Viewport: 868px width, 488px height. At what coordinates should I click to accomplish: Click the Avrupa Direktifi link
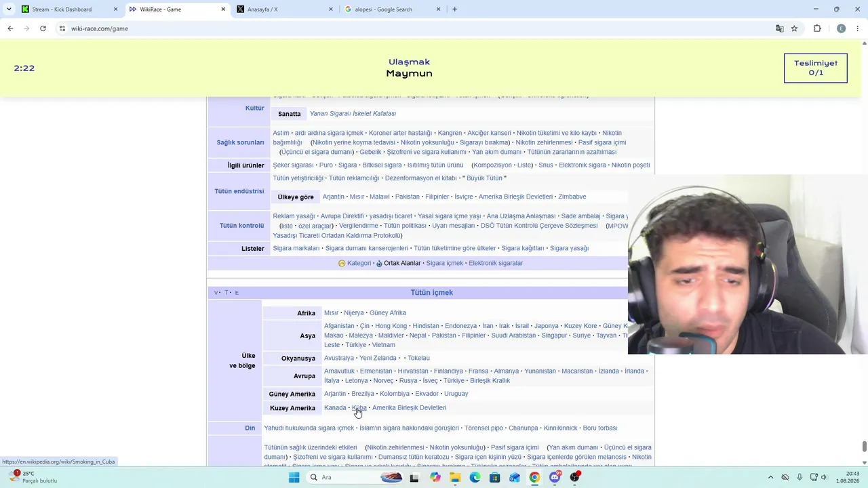pos(342,216)
